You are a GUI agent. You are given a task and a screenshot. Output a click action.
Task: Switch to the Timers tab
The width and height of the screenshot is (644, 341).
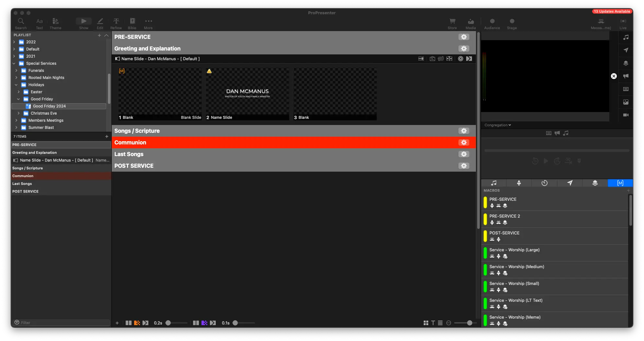(544, 183)
